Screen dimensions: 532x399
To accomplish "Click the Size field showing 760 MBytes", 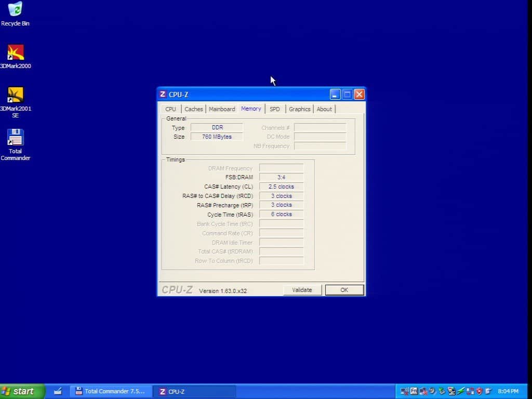I will [x=217, y=137].
